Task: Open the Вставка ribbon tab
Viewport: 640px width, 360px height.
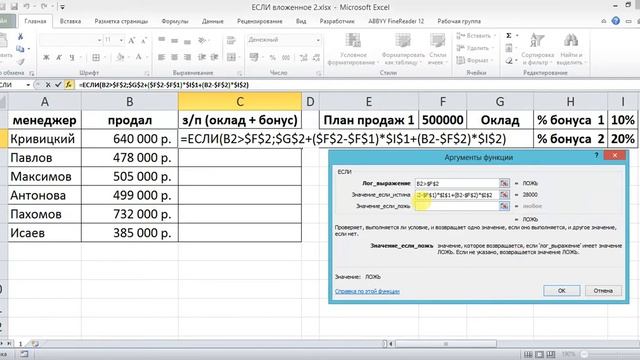Action: 70,21
